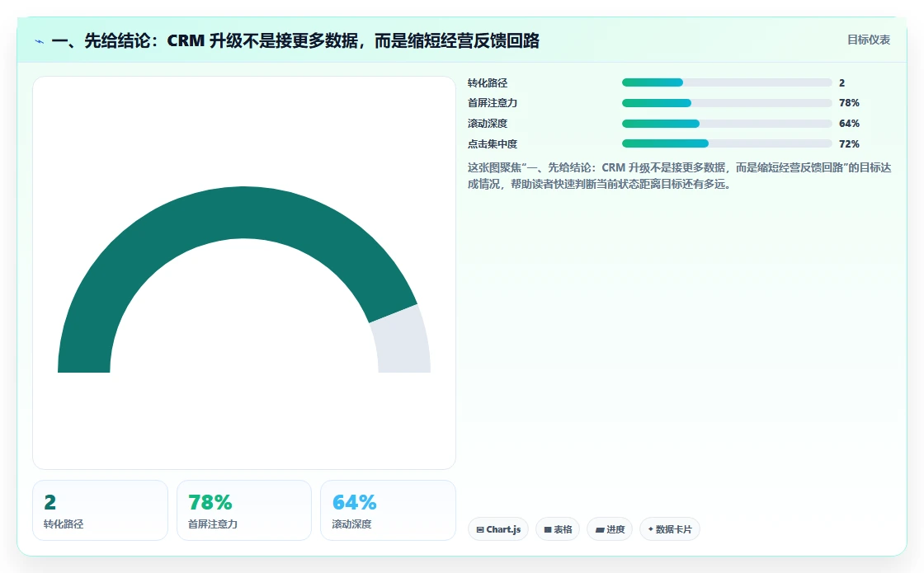Screen dimensions: 924x573
Task: Click the sparkle icon in 数据卡片 chip
Action: pos(651,528)
